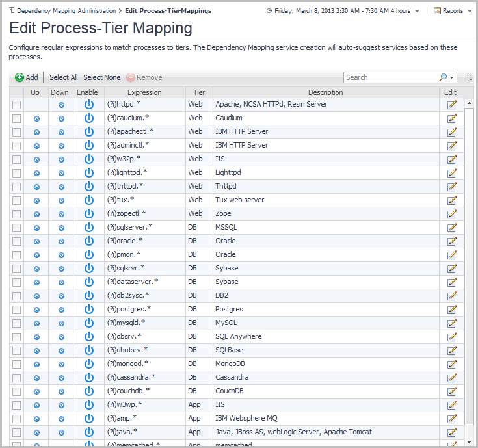
Task: Click the edit icon for the MongoDB row
Action: 451,364
